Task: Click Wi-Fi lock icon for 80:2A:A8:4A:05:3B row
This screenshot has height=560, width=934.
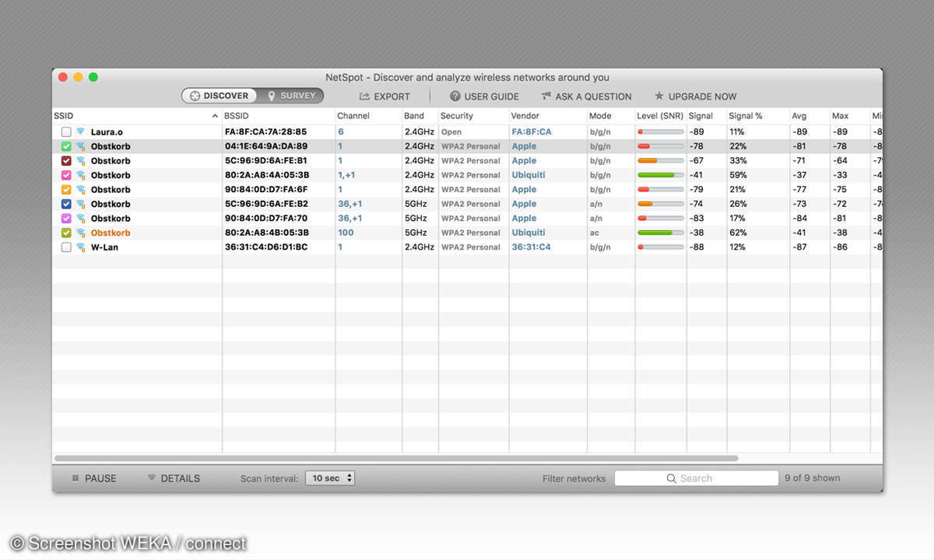Action: 80,175
